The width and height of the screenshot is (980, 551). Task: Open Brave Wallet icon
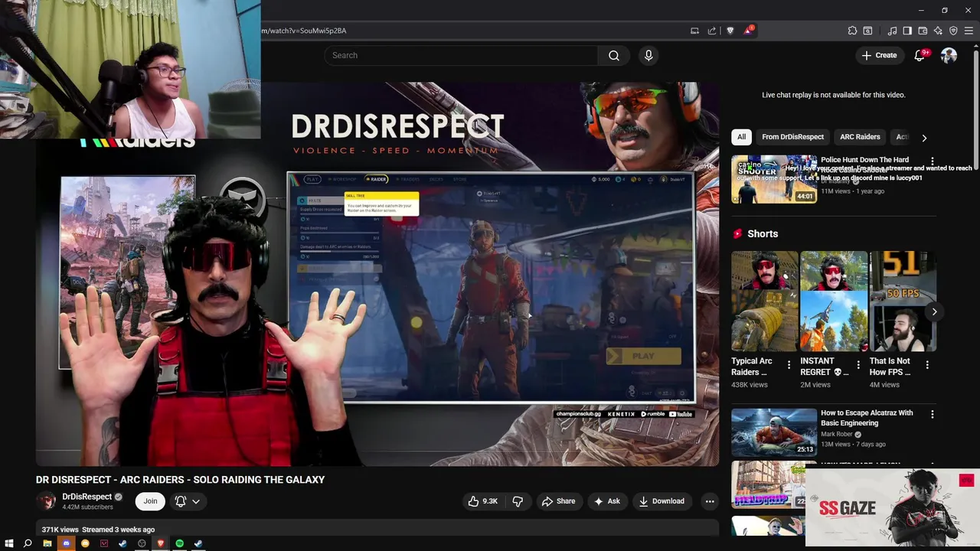pos(923,31)
